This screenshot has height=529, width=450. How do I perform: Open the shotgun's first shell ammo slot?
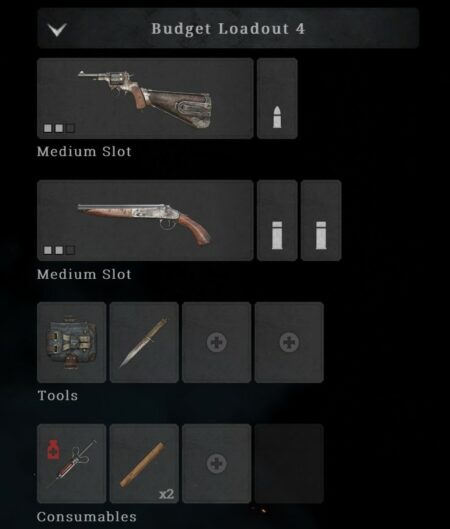277,220
